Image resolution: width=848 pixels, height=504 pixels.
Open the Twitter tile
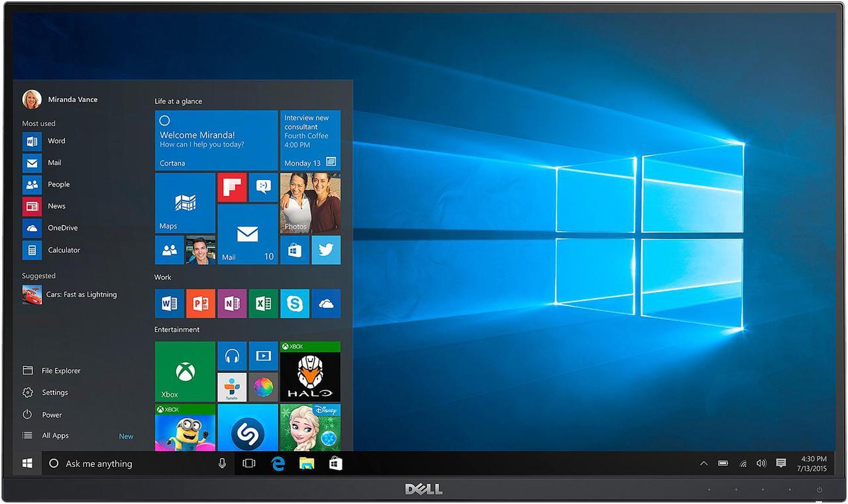(x=326, y=250)
